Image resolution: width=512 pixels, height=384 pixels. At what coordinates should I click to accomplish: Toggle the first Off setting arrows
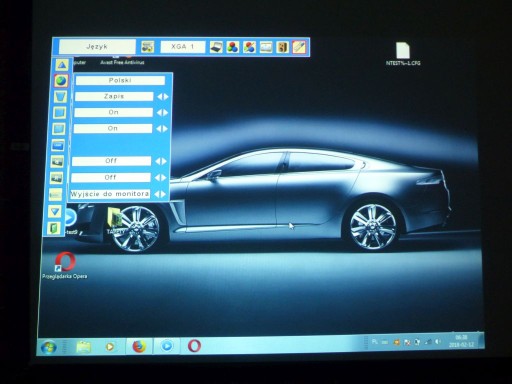(161, 161)
